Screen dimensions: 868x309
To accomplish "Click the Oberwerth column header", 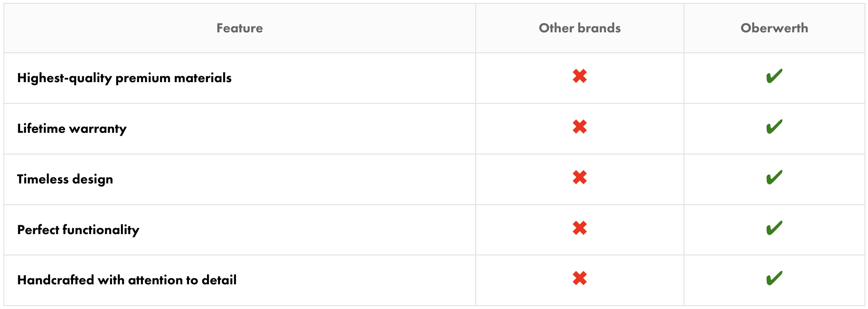I will click(x=774, y=28).
